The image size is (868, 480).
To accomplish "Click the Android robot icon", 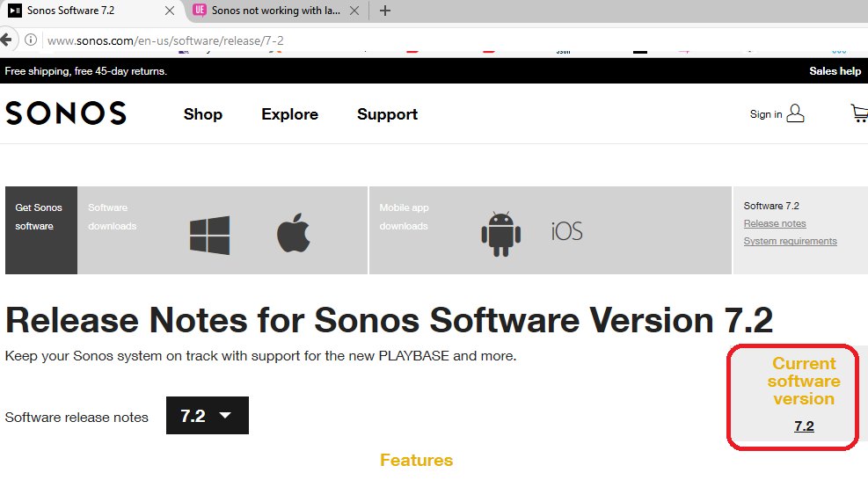I will 500,232.
